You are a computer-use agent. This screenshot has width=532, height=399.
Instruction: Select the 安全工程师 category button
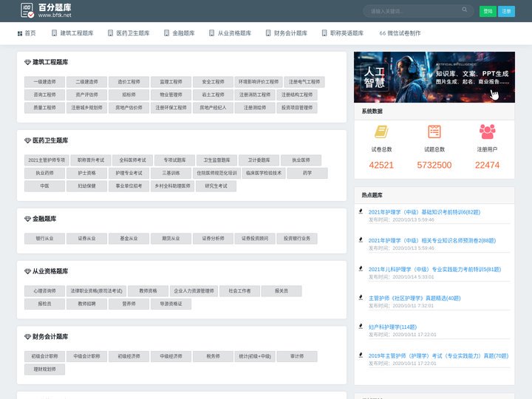[213, 82]
